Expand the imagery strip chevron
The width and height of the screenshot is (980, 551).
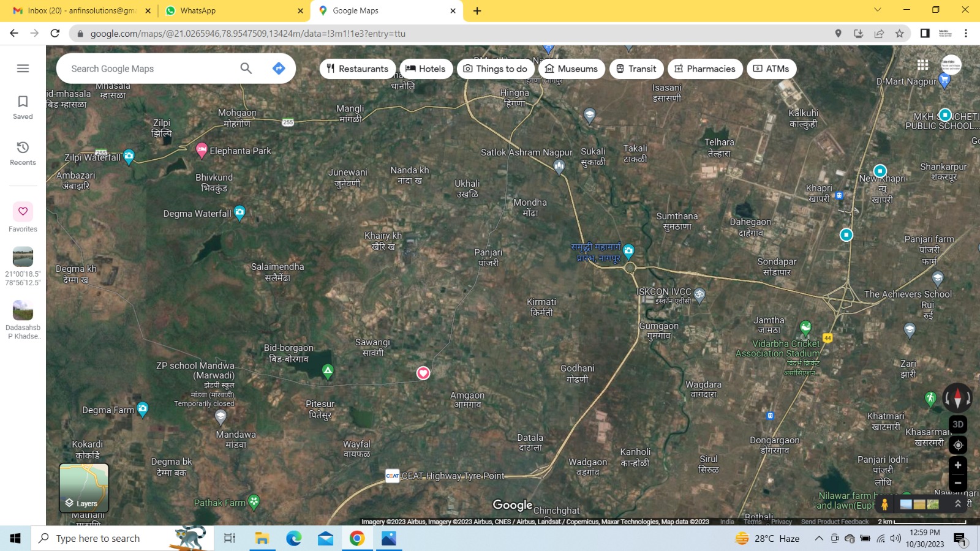coord(958,504)
